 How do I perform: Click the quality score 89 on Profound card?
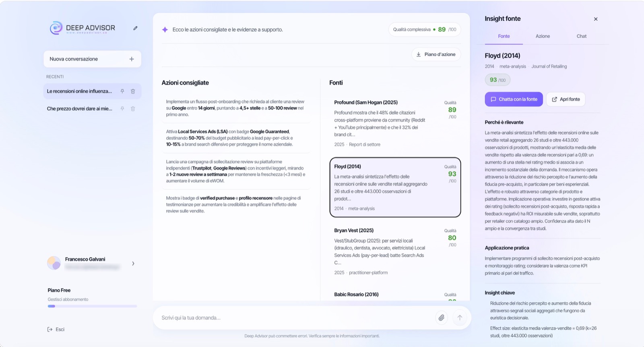pyautogui.click(x=452, y=110)
